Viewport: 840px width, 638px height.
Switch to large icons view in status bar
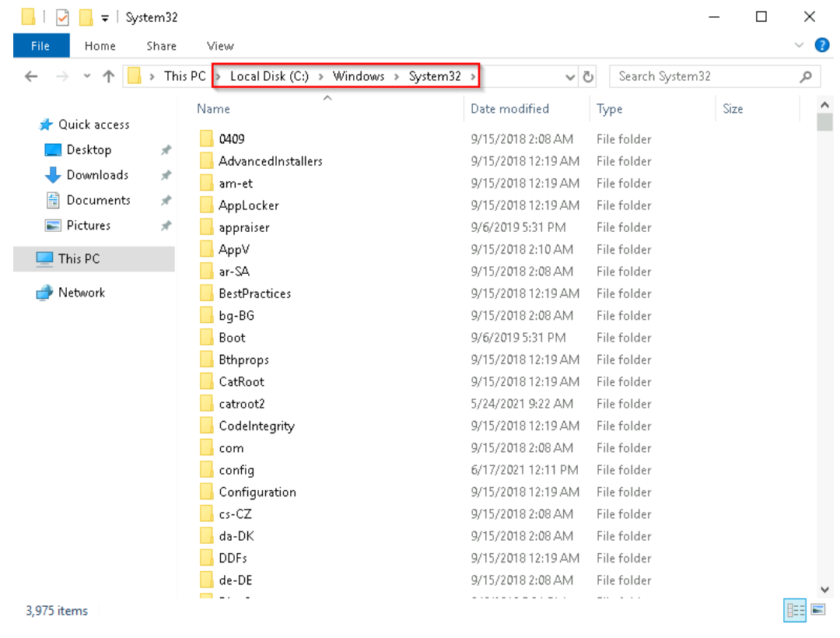[x=818, y=610]
